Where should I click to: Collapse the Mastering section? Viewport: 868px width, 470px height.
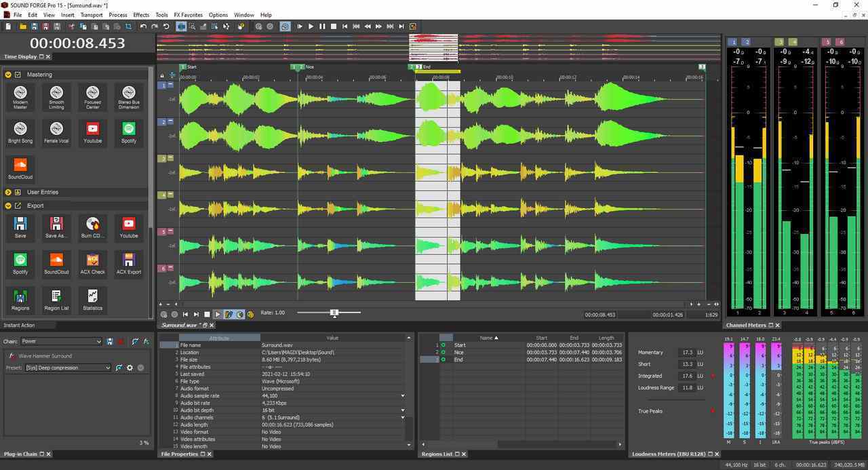8,75
